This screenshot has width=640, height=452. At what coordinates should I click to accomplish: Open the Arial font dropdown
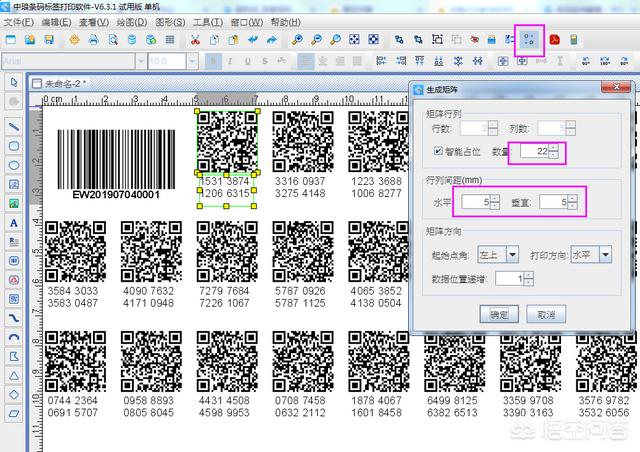141,62
